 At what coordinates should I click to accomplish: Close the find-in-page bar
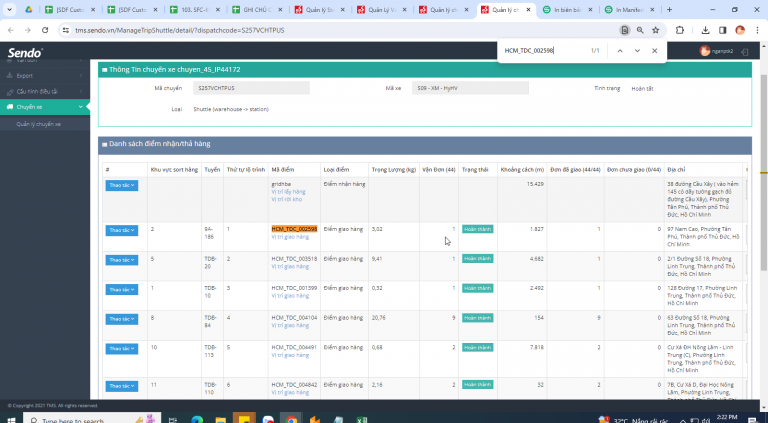[x=654, y=50]
